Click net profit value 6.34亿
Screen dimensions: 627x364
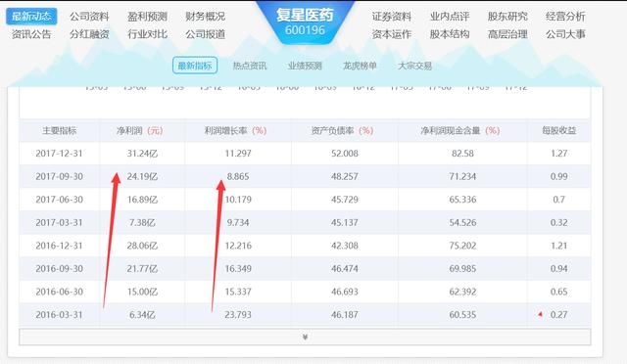tap(142, 315)
